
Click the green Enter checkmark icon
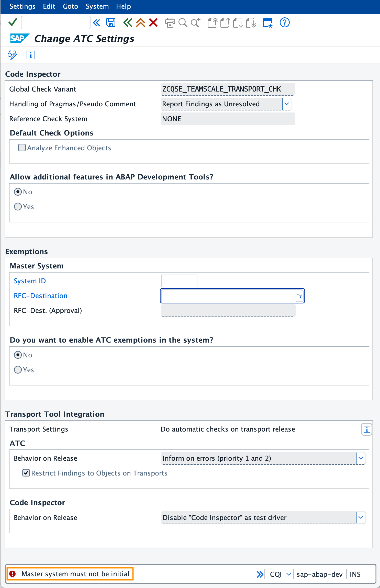point(13,22)
